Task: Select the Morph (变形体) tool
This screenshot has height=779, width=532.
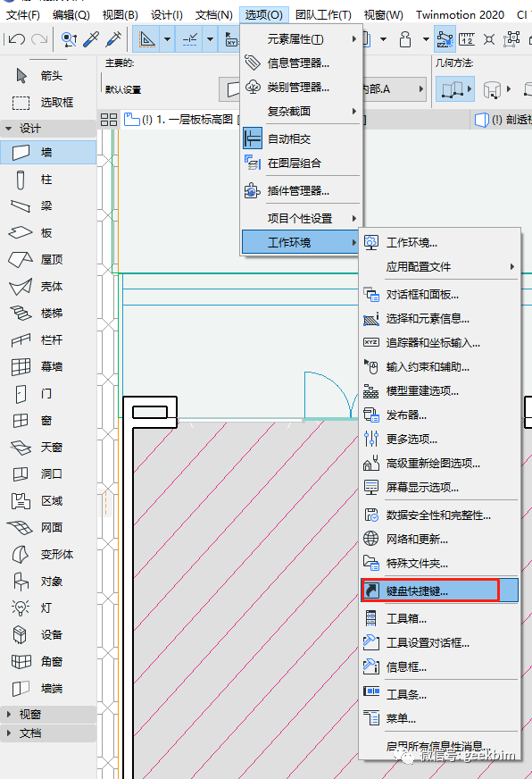Action: tap(48, 555)
